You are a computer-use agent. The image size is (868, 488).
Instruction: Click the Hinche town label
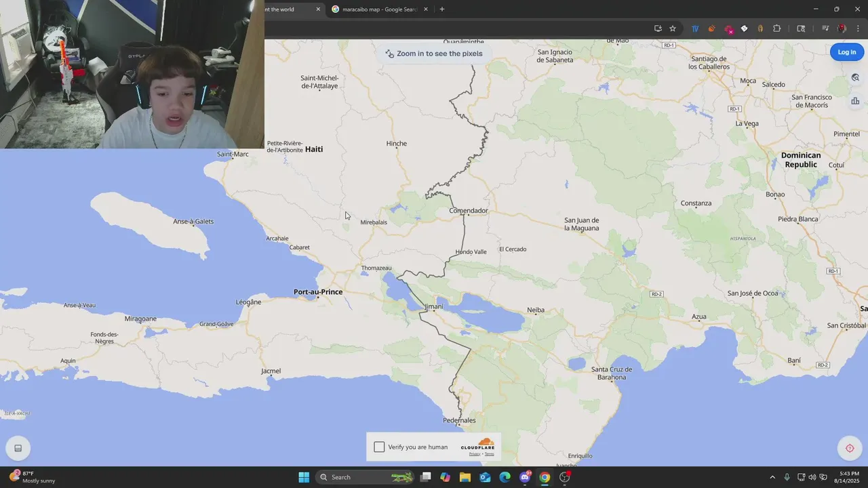(397, 144)
